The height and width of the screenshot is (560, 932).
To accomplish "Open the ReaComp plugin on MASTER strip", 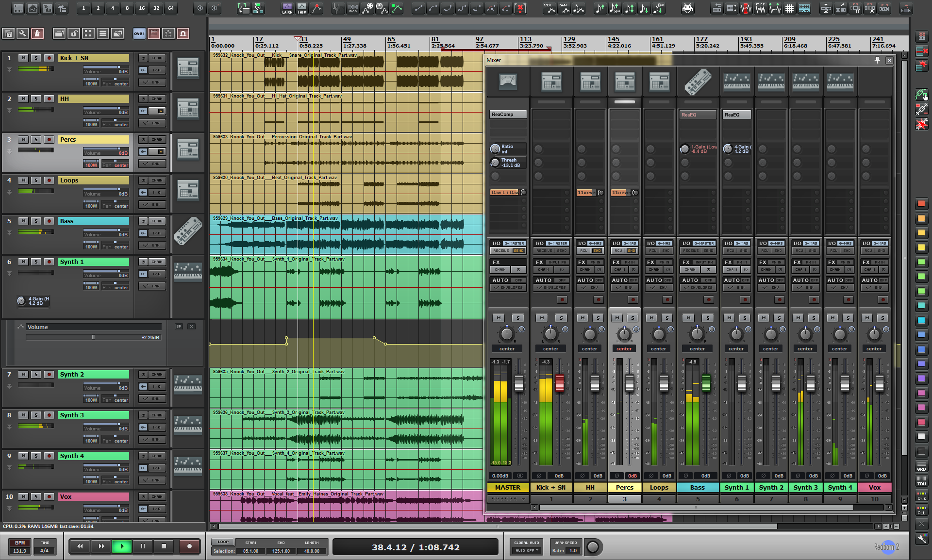I will (x=508, y=115).
